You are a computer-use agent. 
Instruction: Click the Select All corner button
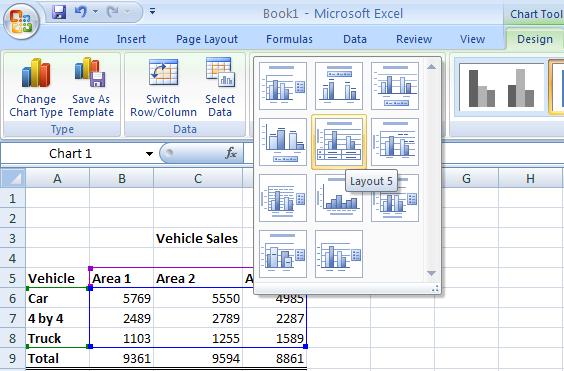[x=13, y=178]
